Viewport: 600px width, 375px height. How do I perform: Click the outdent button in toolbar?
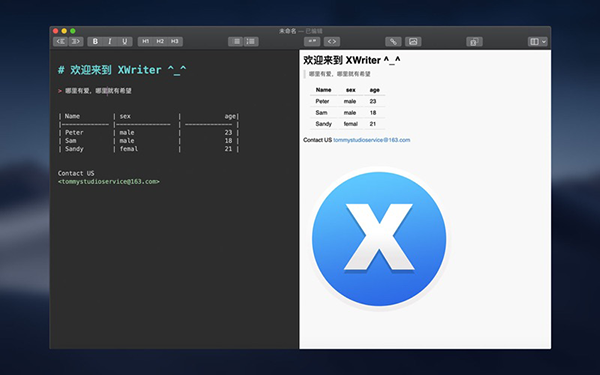tap(60, 41)
